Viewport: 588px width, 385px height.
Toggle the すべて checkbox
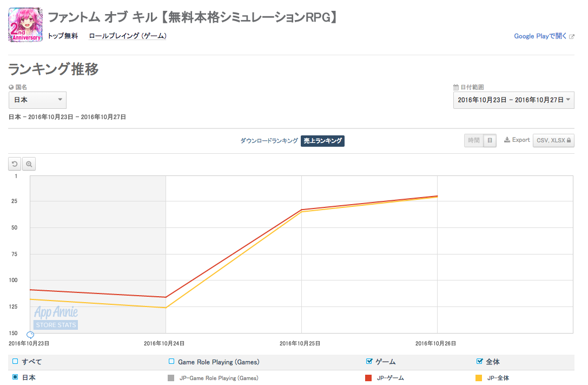[x=15, y=362]
